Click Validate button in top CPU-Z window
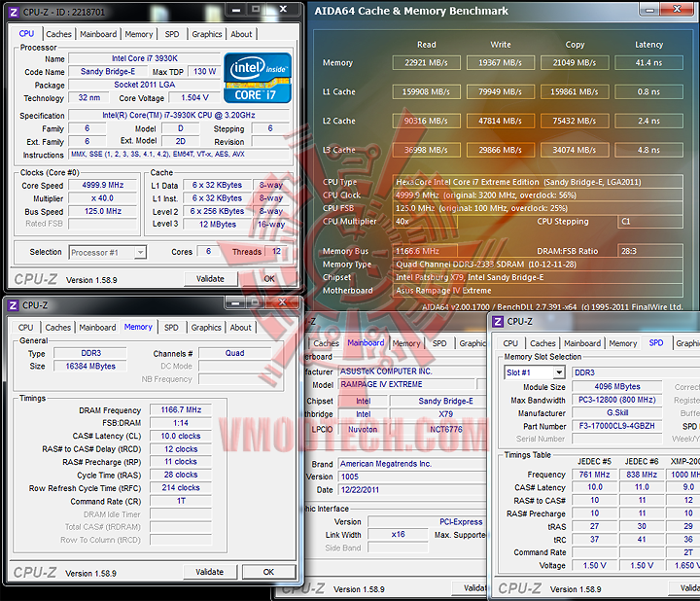This screenshot has height=601, width=700. coord(210,279)
